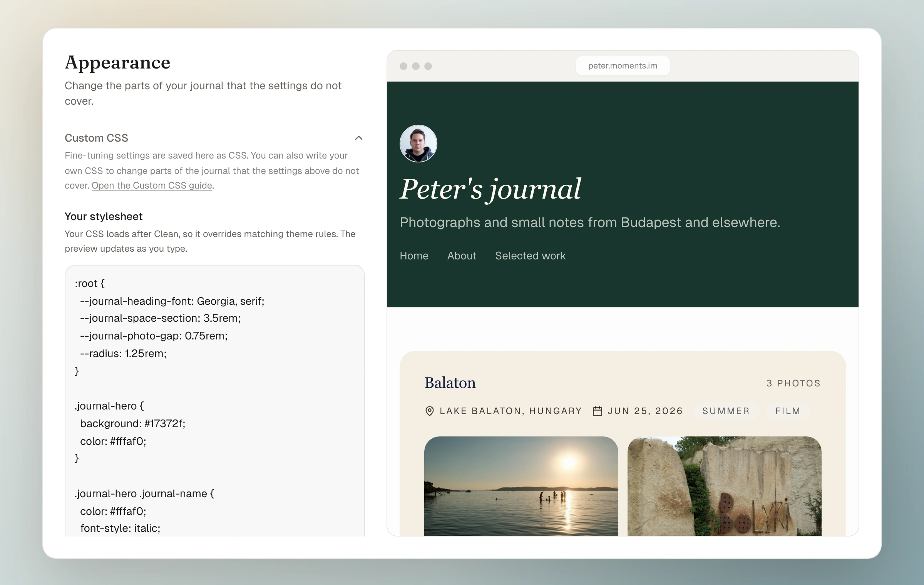
Task: Click the peter.moments.im address bar
Action: [x=623, y=66]
